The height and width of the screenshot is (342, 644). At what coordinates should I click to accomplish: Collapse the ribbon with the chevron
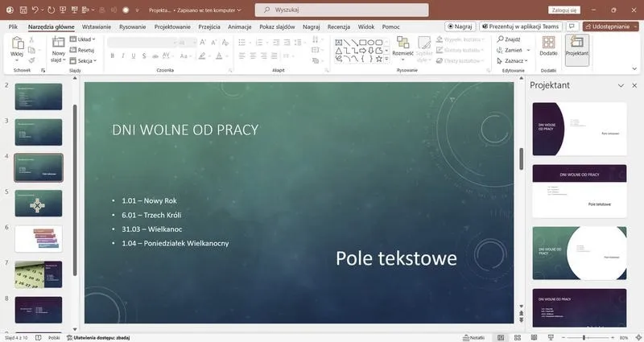point(634,69)
